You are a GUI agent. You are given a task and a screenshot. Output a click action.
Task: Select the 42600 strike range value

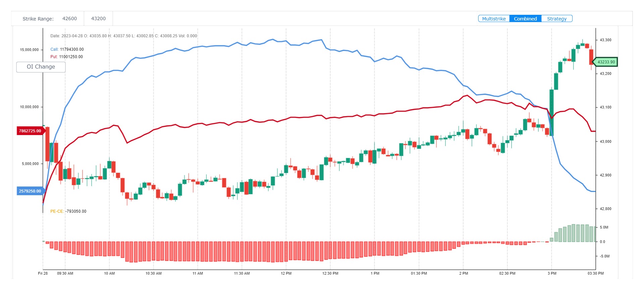[69, 18]
